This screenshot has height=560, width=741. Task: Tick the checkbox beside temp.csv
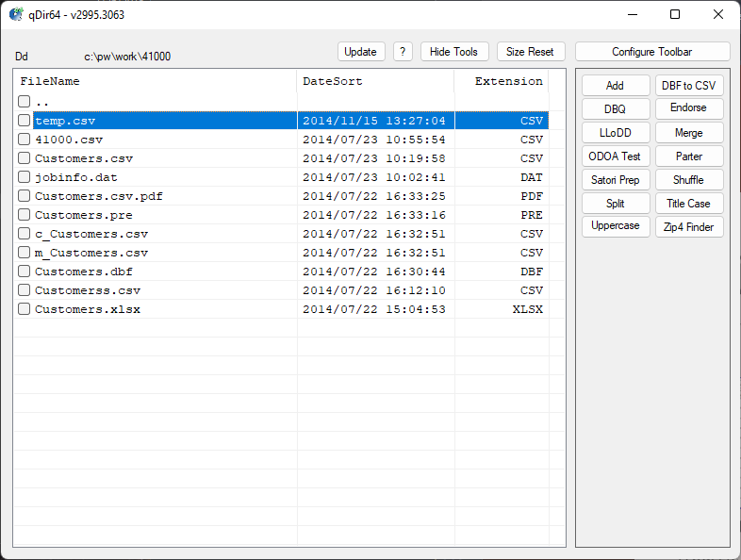[x=24, y=121]
